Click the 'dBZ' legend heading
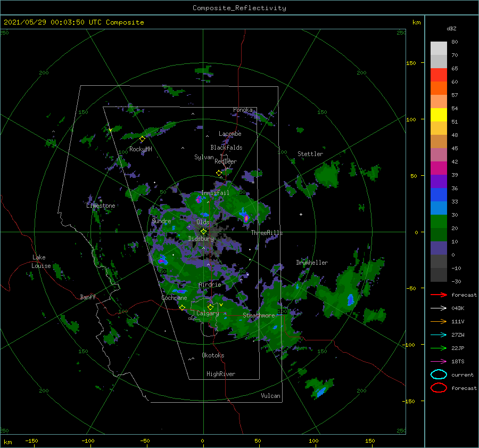 [451, 28]
